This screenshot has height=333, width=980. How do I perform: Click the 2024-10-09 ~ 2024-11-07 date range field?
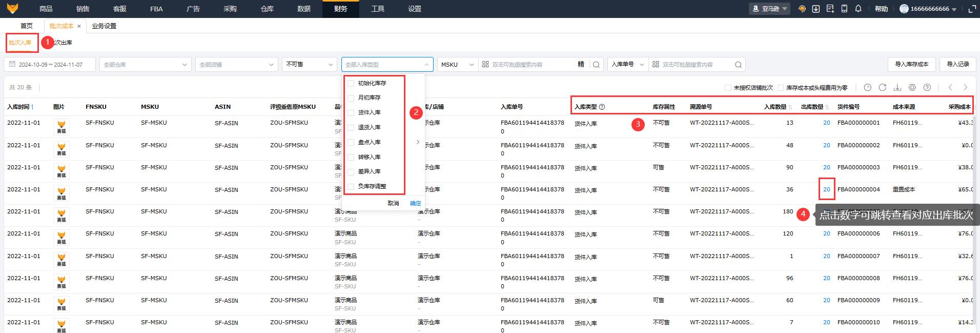click(x=50, y=65)
